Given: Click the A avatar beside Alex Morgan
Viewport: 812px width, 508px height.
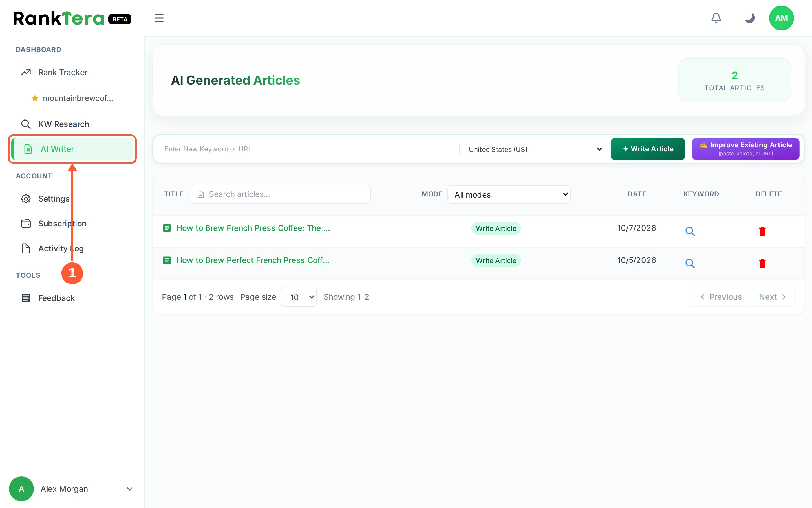Looking at the screenshot, I should click(x=21, y=489).
